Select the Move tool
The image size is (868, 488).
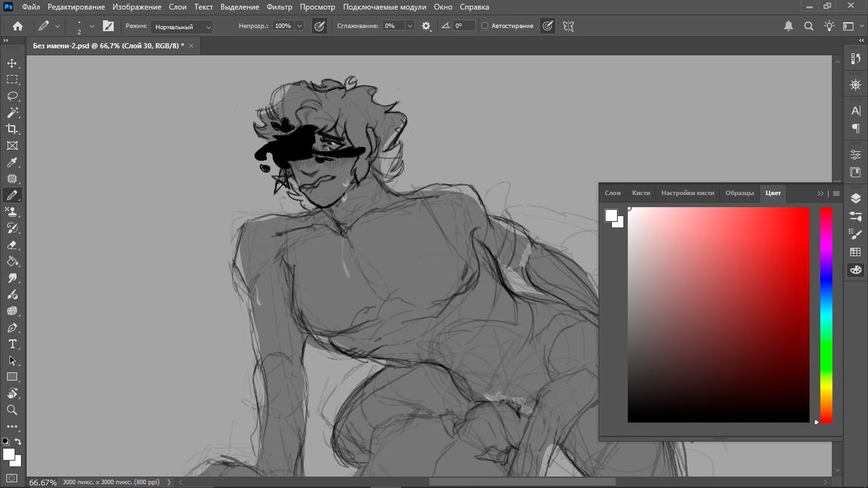[12, 63]
